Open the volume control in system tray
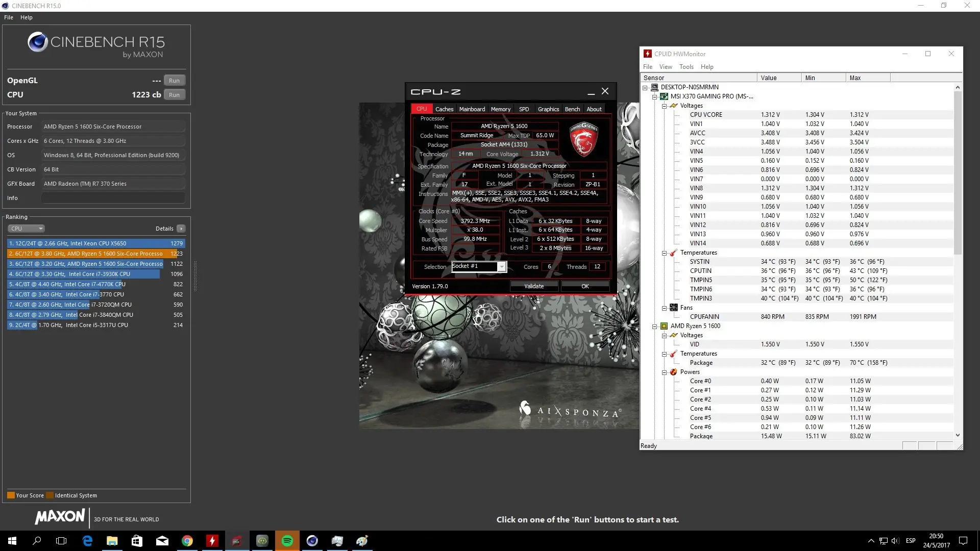The width and height of the screenshot is (980, 551). click(895, 541)
